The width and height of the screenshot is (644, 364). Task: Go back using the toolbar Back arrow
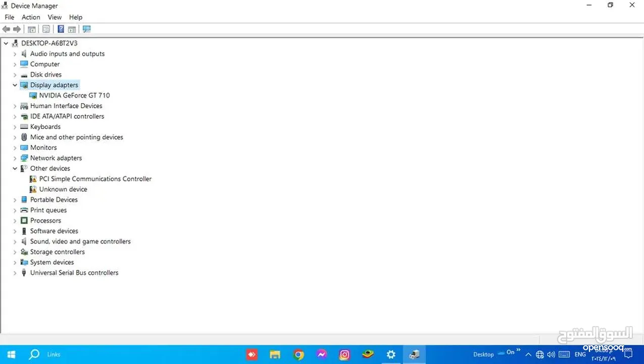coord(7,29)
